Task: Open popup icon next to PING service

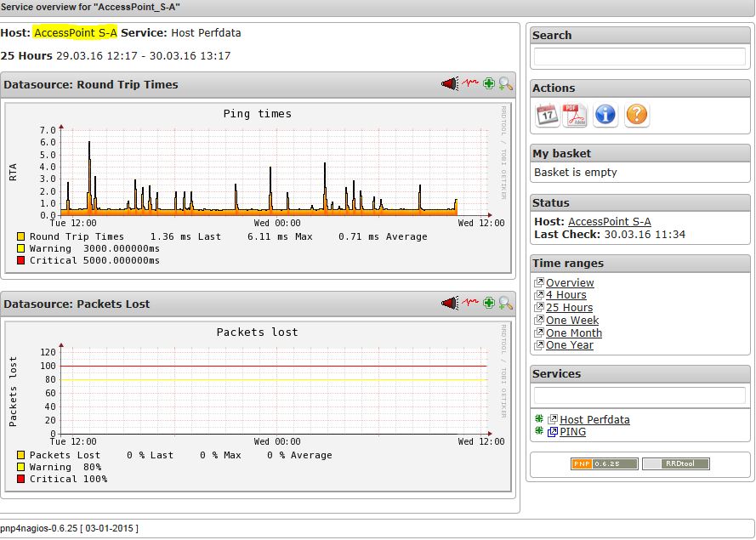Action: click(552, 432)
